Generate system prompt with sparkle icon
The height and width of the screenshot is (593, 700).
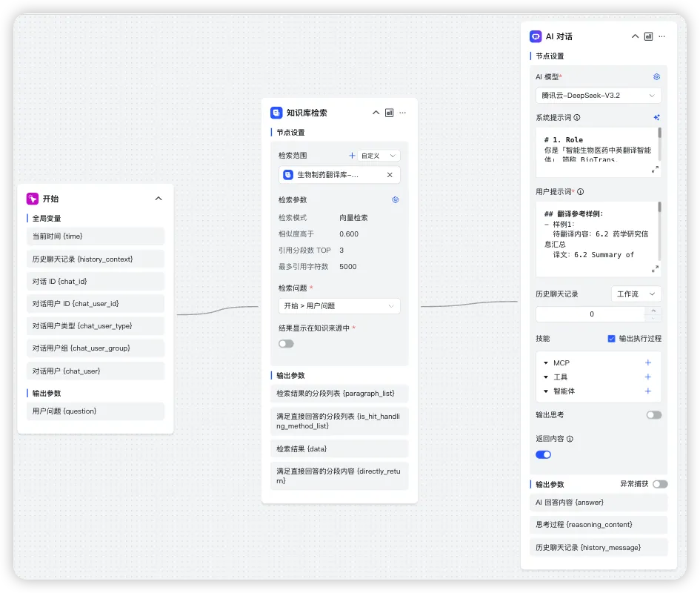coord(656,118)
